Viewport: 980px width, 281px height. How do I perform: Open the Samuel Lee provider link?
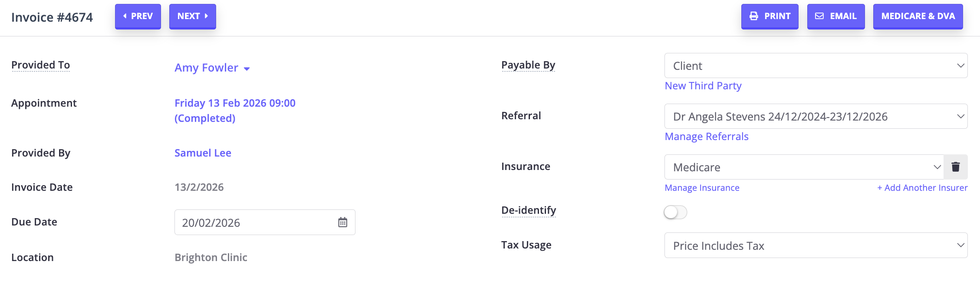(203, 153)
